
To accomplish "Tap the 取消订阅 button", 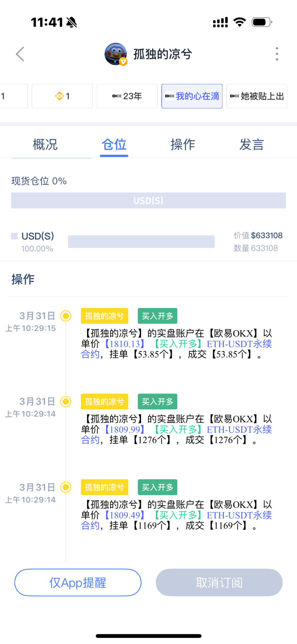I will point(219,582).
